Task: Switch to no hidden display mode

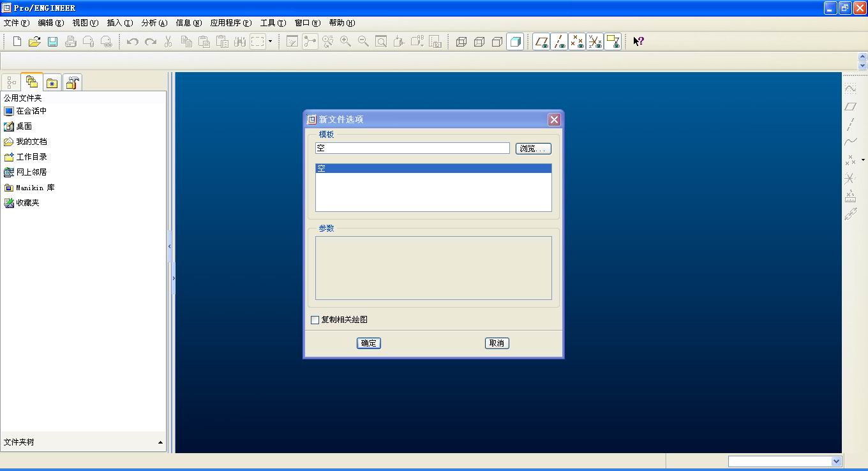Action: click(497, 41)
